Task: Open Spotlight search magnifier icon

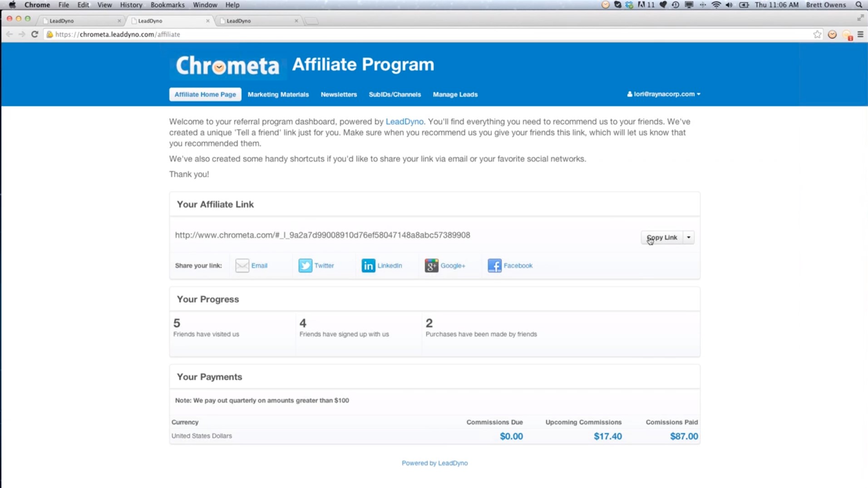Action: click(859, 5)
